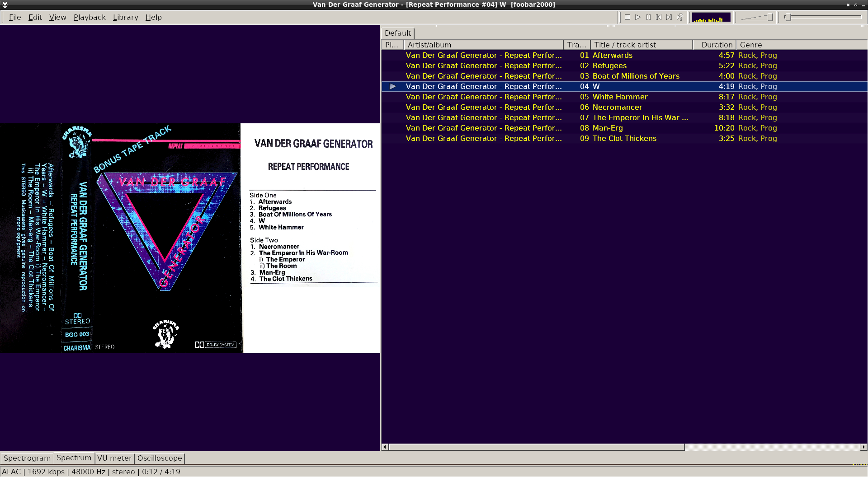Image resolution: width=868 pixels, height=477 pixels.
Task: Sort by the Genre column header
Action: pyautogui.click(x=802, y=45)
